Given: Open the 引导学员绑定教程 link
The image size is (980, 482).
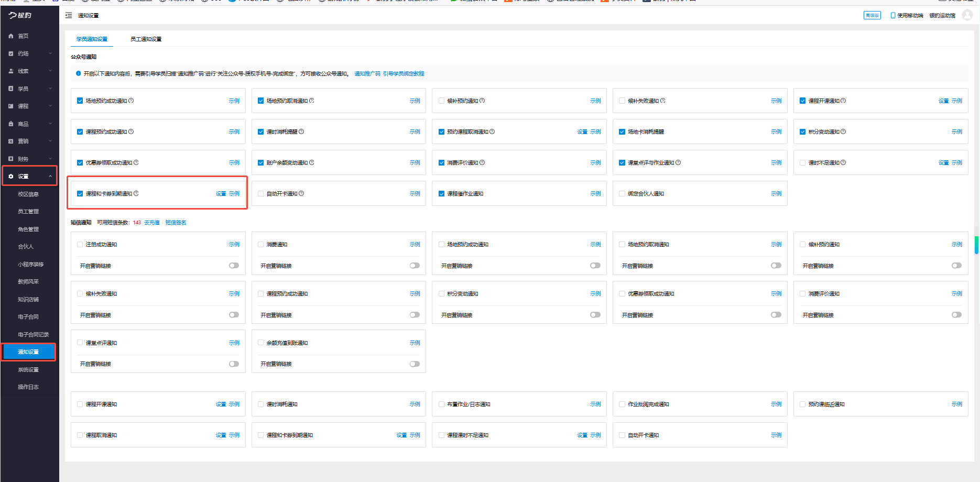Looking at the screenshot, I should [404, 74].
